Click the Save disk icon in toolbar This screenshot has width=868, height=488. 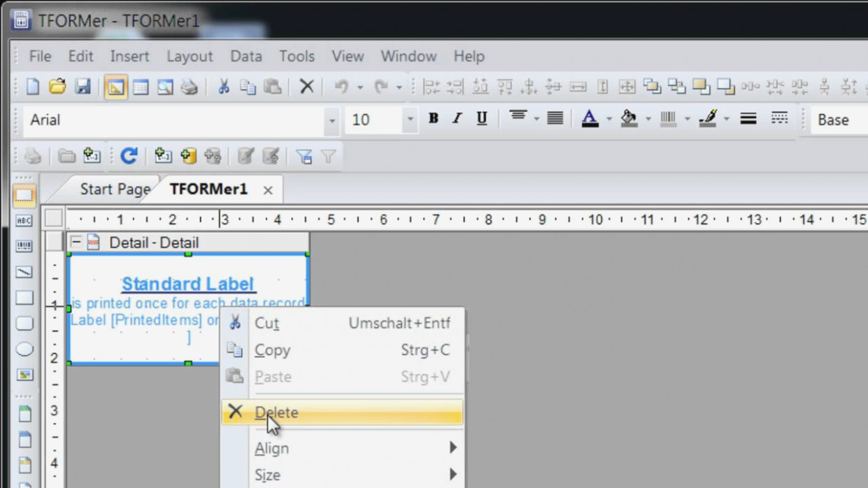tap(83, 87)
